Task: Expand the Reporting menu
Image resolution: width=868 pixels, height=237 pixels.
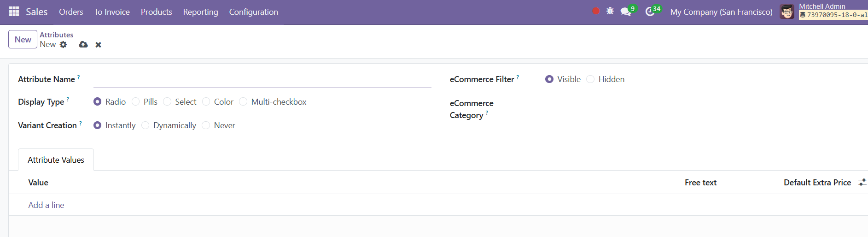Action: click(200, 12)
